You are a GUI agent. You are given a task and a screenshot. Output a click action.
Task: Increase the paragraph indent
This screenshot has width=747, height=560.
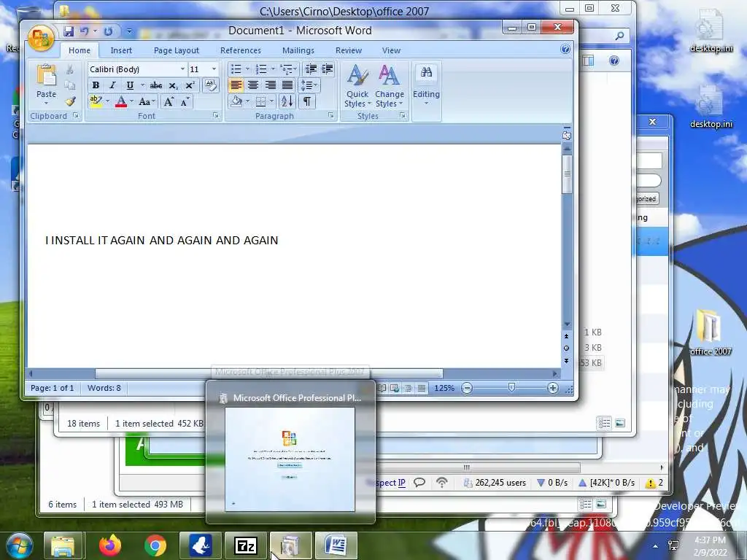coord(328,69)
